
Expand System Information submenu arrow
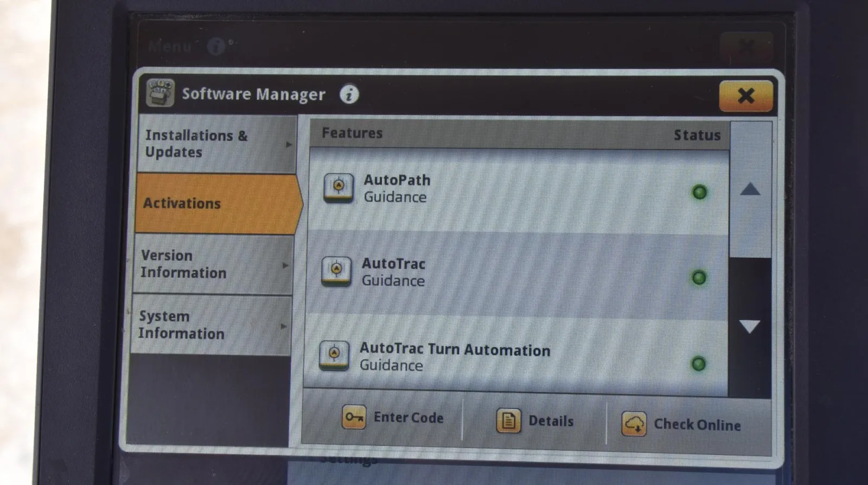(283, 326)
